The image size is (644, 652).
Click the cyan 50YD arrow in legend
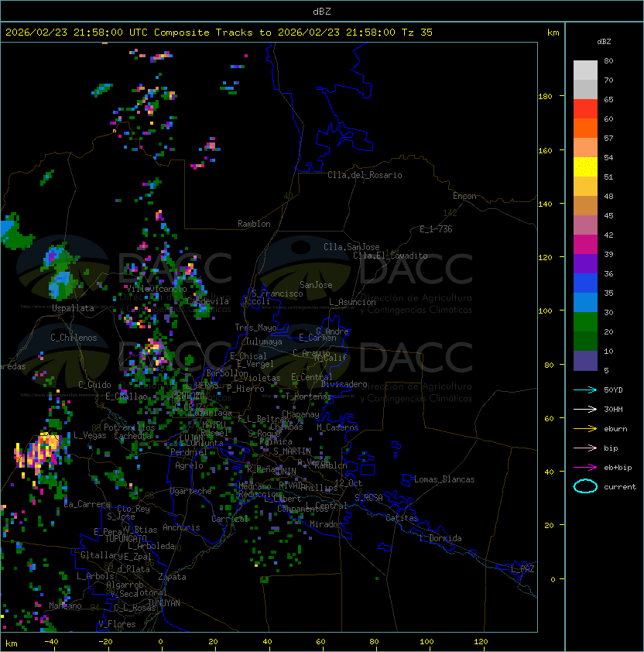(x=585, y=390)
